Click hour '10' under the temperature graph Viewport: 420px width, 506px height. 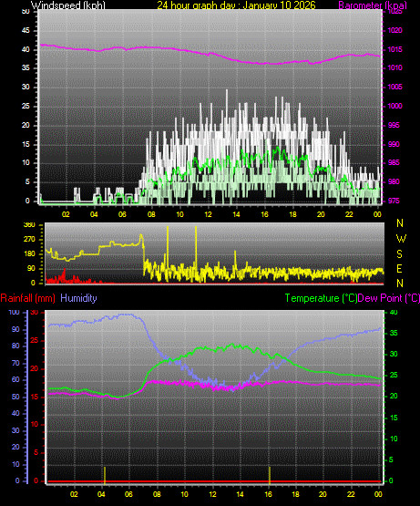184,494
